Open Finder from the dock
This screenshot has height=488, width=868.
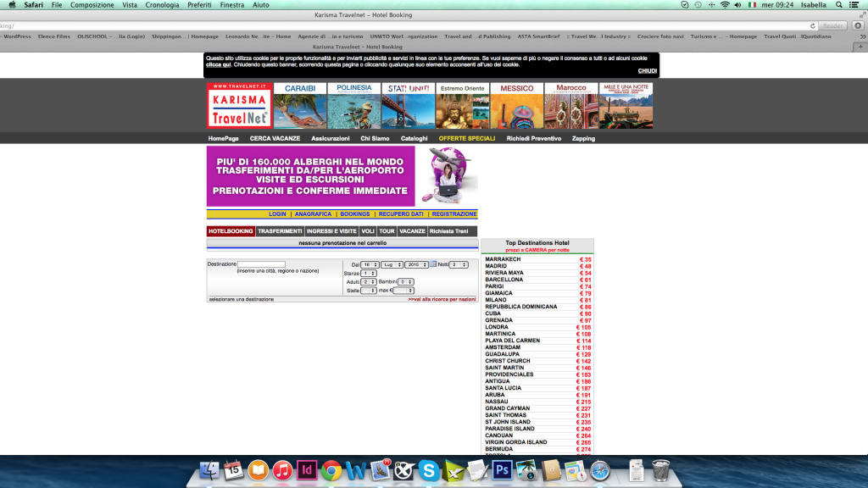pos(209,469)
